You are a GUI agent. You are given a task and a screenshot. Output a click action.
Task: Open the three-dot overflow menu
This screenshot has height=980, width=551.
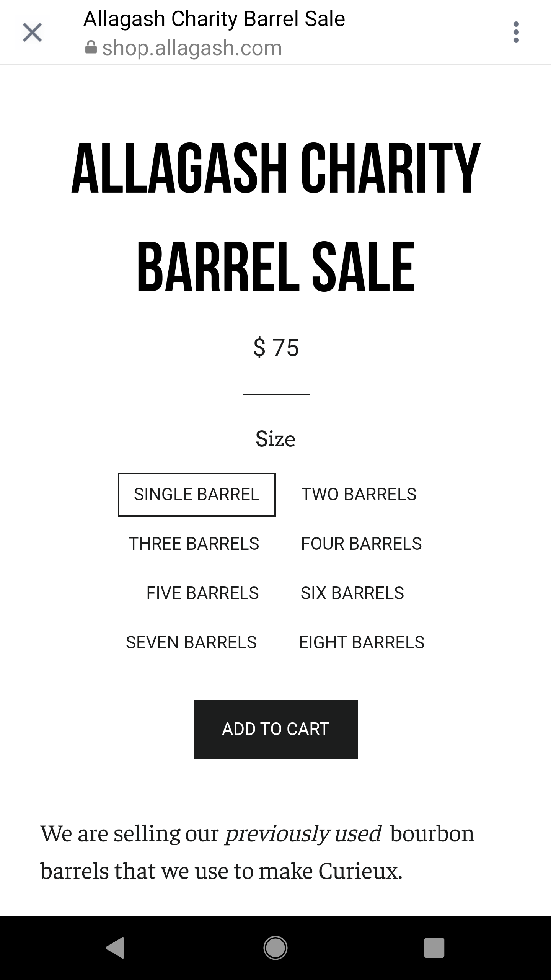click(x=516, y=32)
